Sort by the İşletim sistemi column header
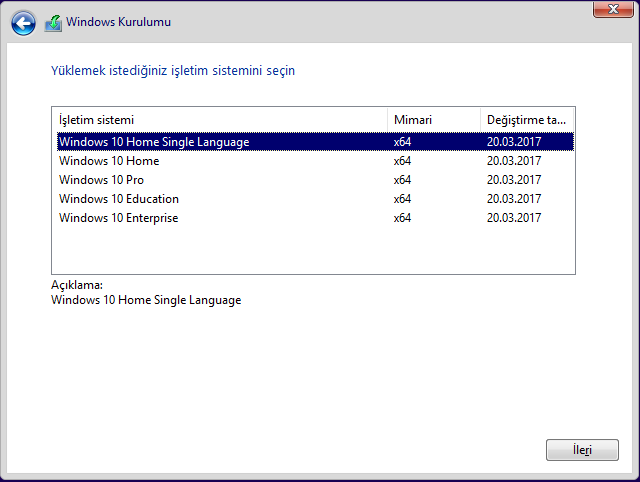Image resolution: width=640 pixels, height=482 pixels. click(x=218, y=120)
